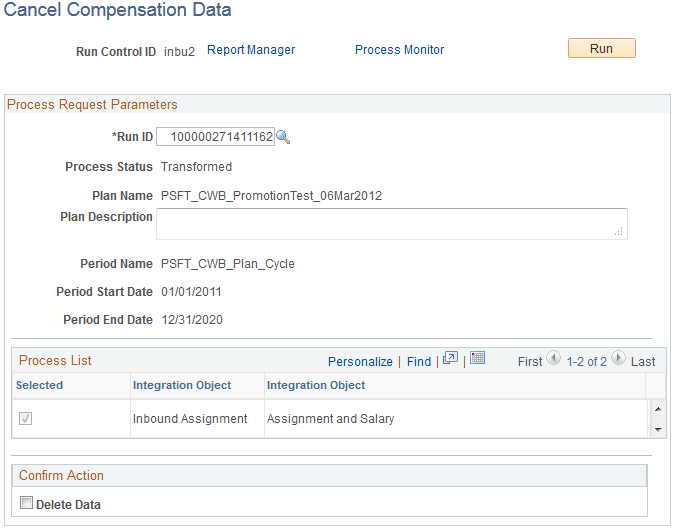Click scroll down arrow in Process List
Screen dimensions: 674x529
(x=658, y=429)
